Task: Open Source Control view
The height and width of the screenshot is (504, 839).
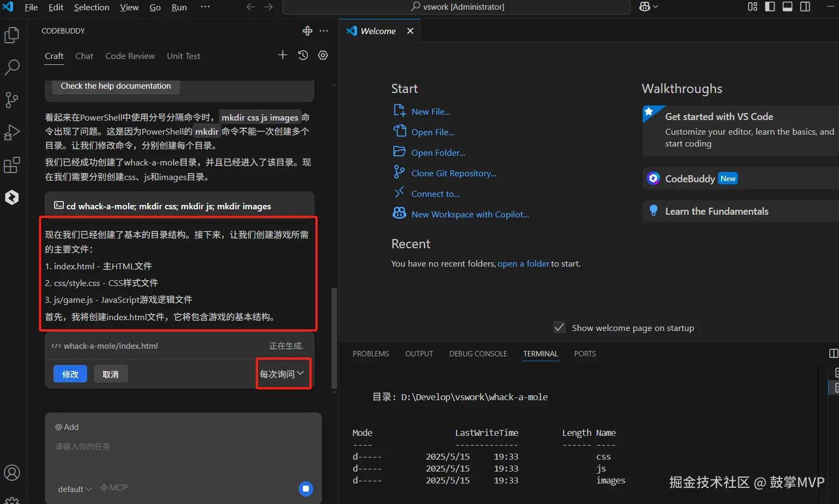Action: tap(12, 100)
